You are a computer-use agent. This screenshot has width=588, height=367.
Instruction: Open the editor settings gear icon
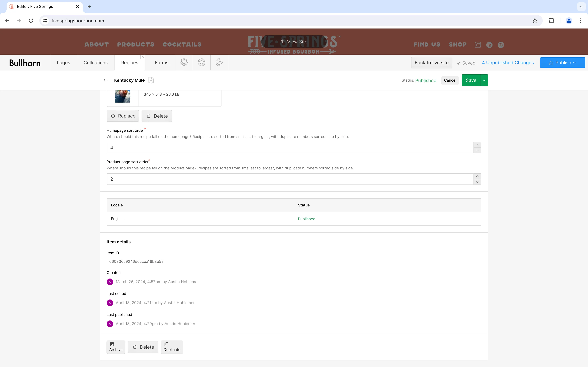184,62
